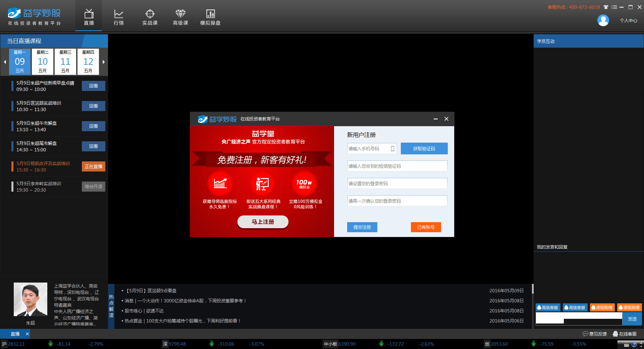Click the presenter icon for 即送五大系列经典

click(262, 183)
